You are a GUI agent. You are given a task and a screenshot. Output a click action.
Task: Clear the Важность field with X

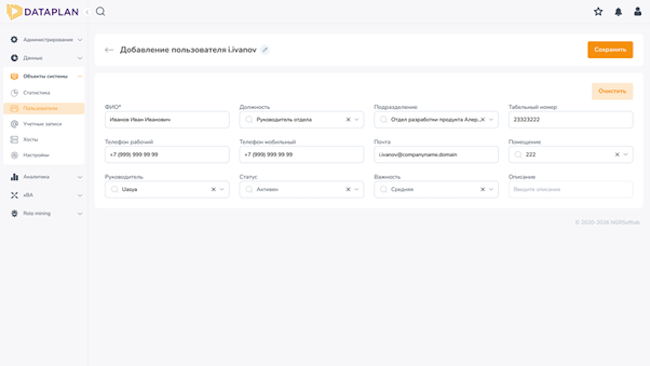pos(483,189)
